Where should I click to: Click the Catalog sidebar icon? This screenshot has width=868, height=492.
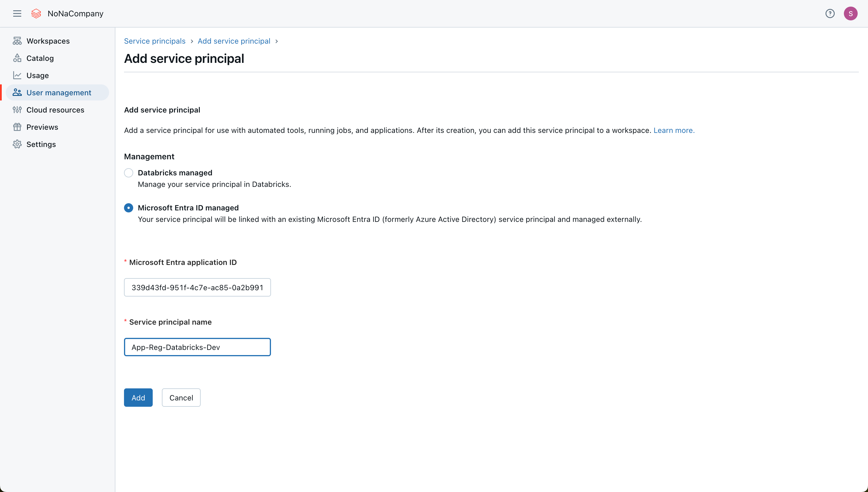(17, 58)
